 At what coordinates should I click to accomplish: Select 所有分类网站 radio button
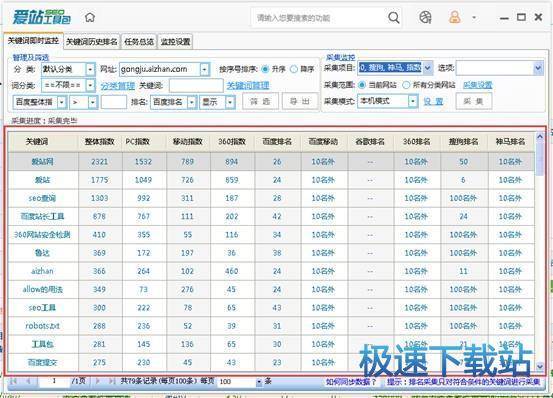click(406, 85)
